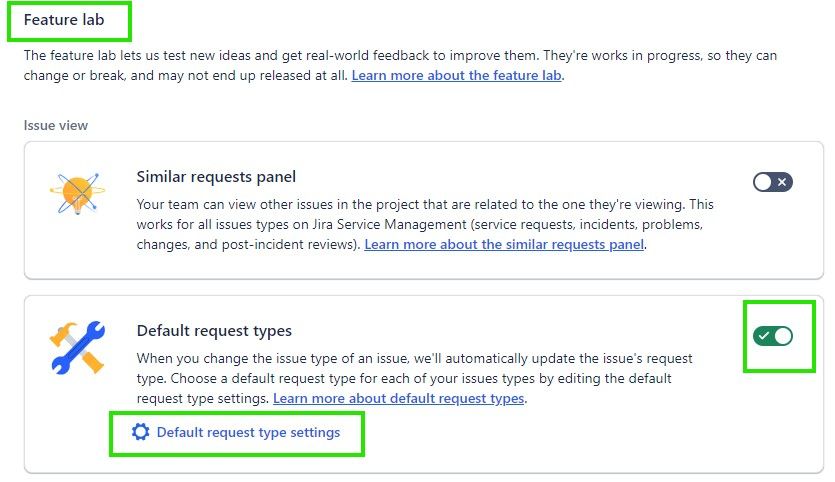This screenshot has height=482, width=835.
Task: Click the Similar requests panel description text
Action: (x=425, y=224)
